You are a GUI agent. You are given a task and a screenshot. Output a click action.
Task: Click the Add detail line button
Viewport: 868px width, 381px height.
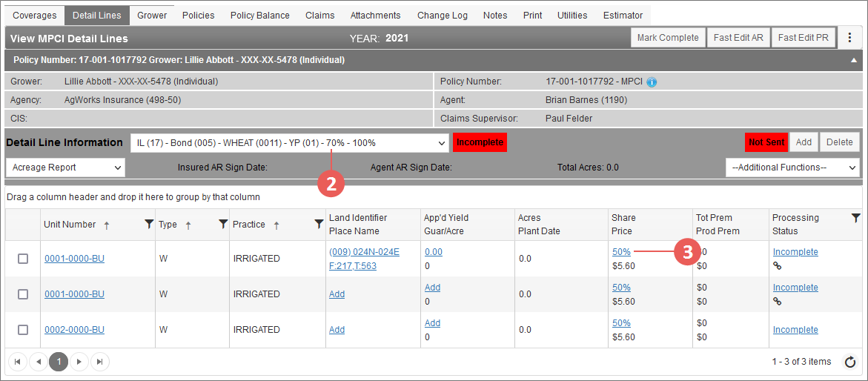(804, 142)
